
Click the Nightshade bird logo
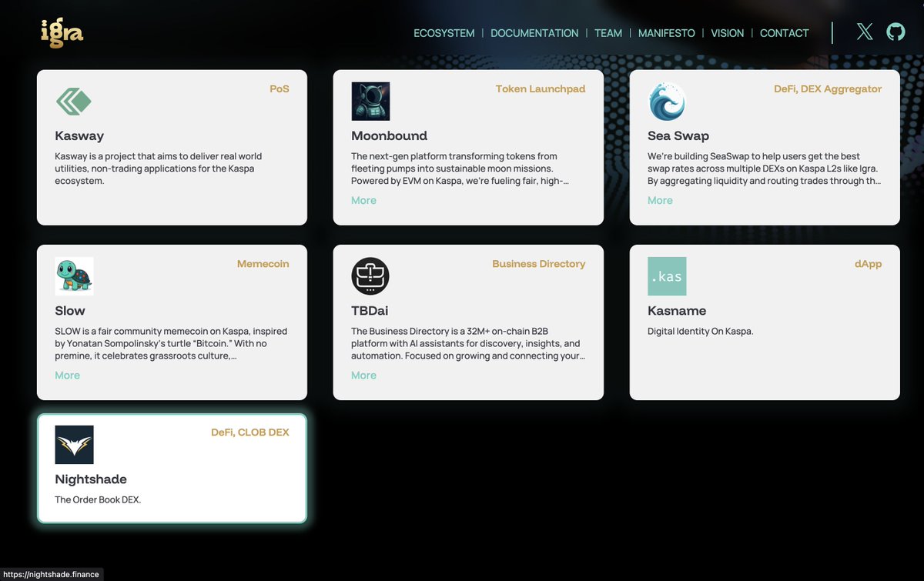(x=74, y=445)
